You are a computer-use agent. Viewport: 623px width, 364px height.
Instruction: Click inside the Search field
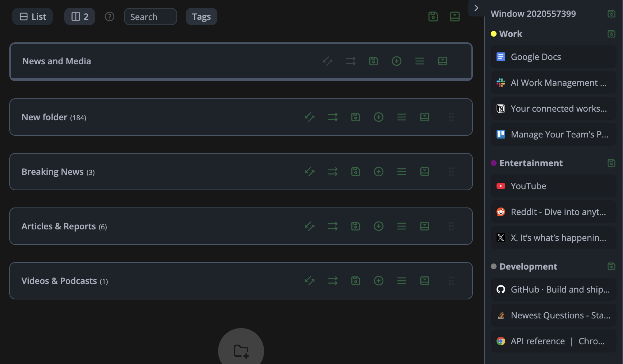[150, 17]
